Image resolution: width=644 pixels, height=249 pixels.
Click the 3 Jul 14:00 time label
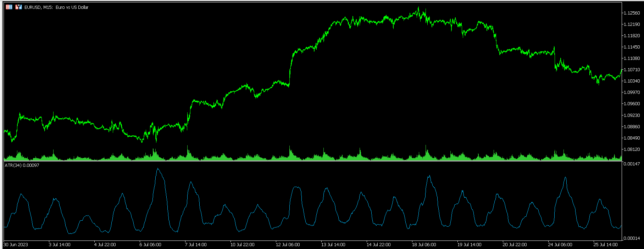pos(60,245)
